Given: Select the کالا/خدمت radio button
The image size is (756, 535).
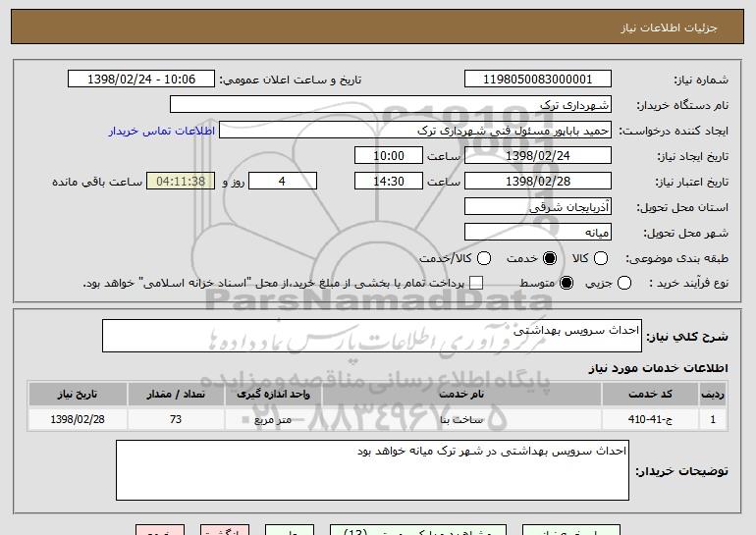Looking at the screenshot, I should 484,258.
